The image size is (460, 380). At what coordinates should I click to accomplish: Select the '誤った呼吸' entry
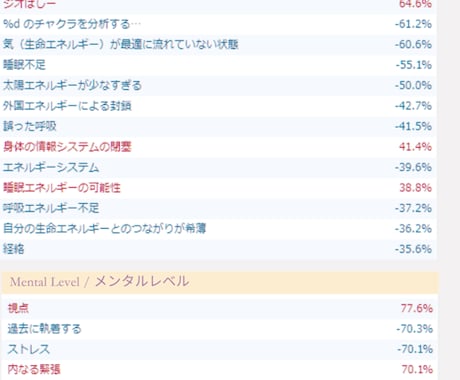click(x=30, y=126)
